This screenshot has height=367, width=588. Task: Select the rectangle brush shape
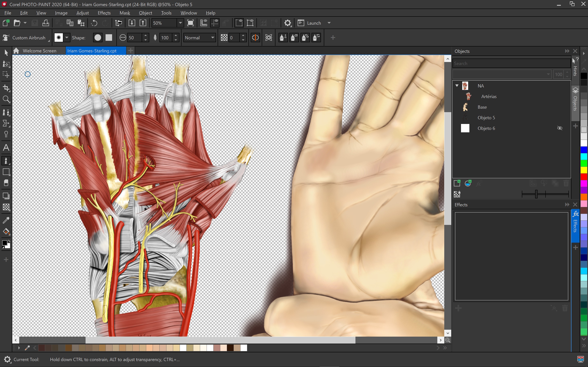point(109,38)
